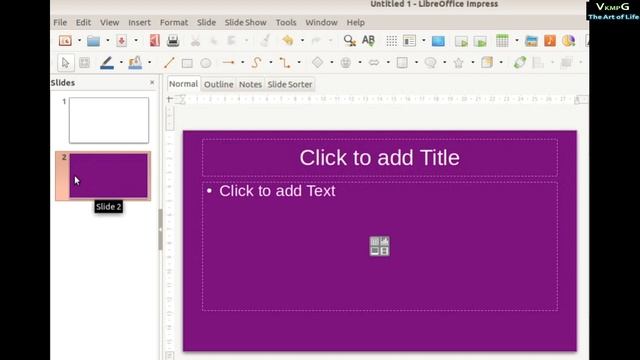Select the Connector tool
Viewport: 640px width, 360px height.
coord(285,63)
